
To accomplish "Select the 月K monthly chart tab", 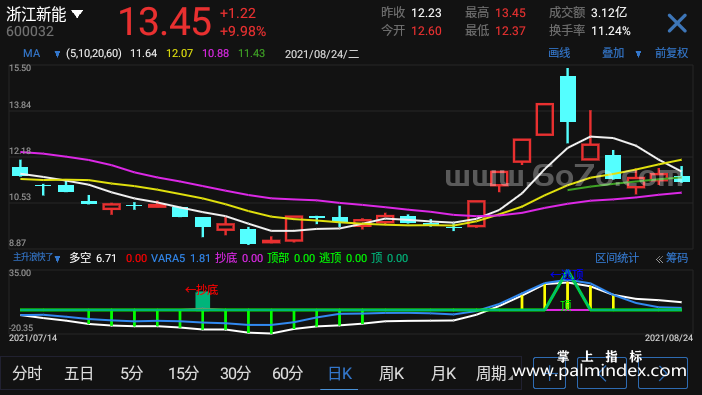I will click(x=443, y=373).
